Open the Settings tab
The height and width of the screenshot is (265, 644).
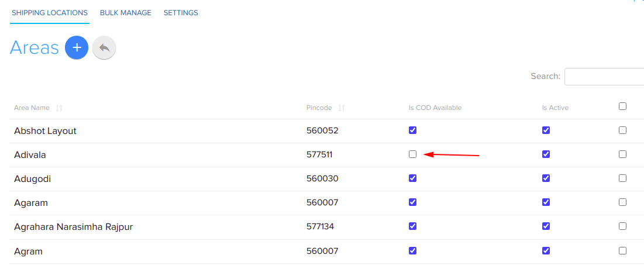(x=181, y=13)
